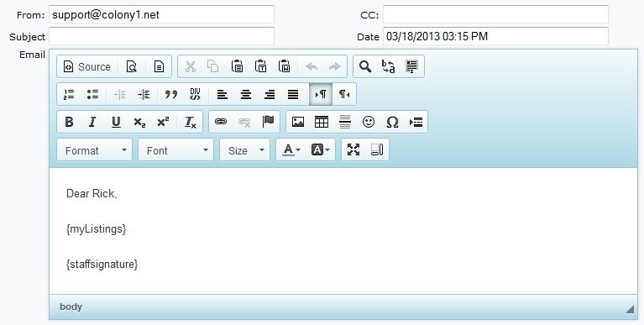Toggle bold formatting
This screenshot has width=644, height=325.
[x=69, y=122]
